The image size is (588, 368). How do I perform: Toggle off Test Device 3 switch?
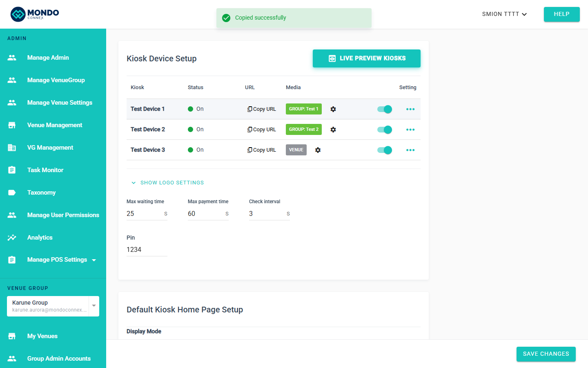pyautogui.click(x=385, y=150)
